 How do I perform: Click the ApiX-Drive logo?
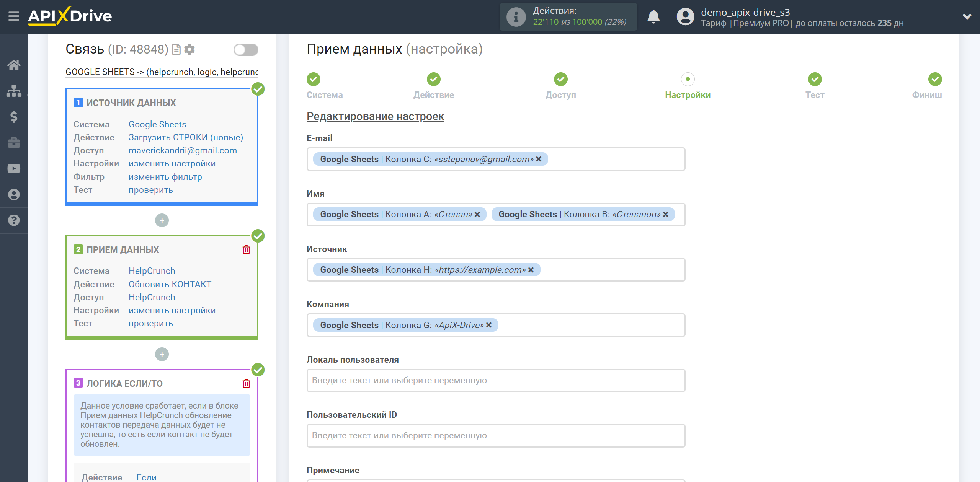pos(70,16)
